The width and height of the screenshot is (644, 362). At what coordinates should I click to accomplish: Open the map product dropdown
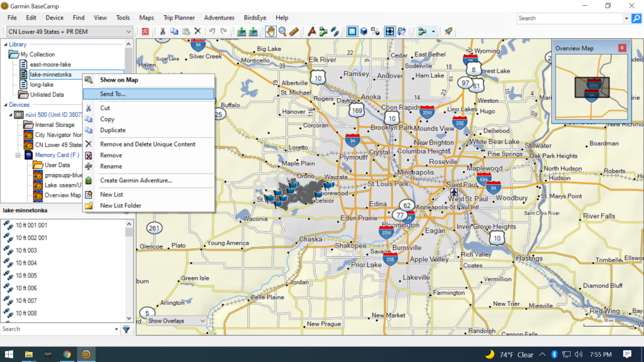point(69,31)
